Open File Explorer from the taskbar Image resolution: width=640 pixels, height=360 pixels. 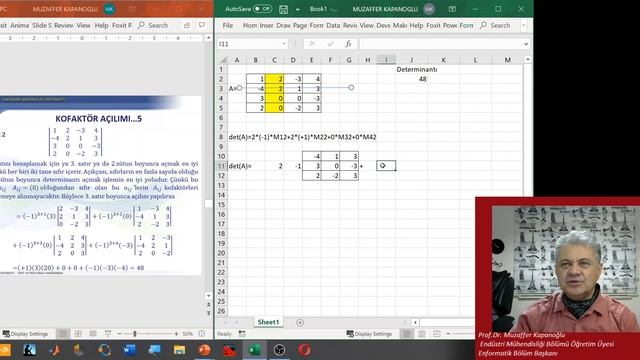(x=179, y=350)
